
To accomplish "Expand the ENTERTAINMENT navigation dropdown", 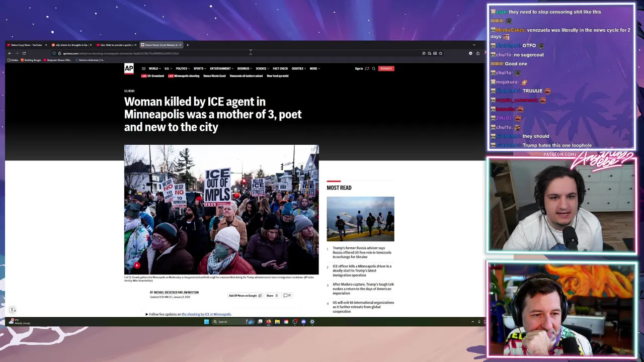I will click(x=222, y=68).
